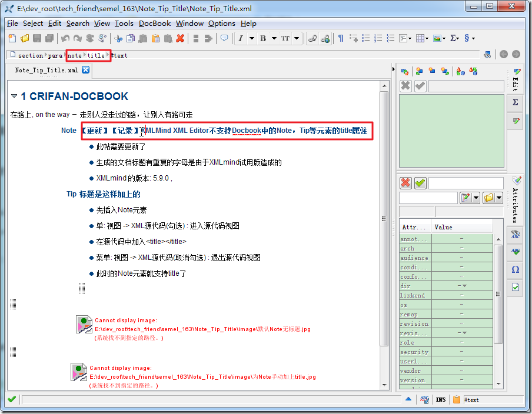532x414 pixels.
Task: Open the Omega special characters tab
Action: point(515,269)
